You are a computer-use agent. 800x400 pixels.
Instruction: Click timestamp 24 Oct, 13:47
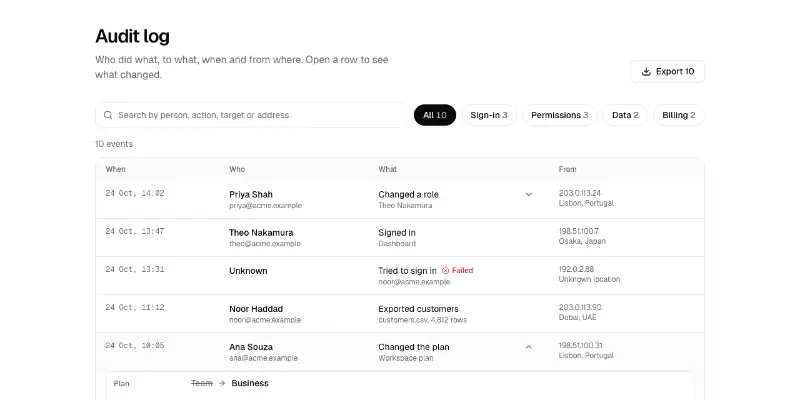pyautogui.click(x=135, y=231)
